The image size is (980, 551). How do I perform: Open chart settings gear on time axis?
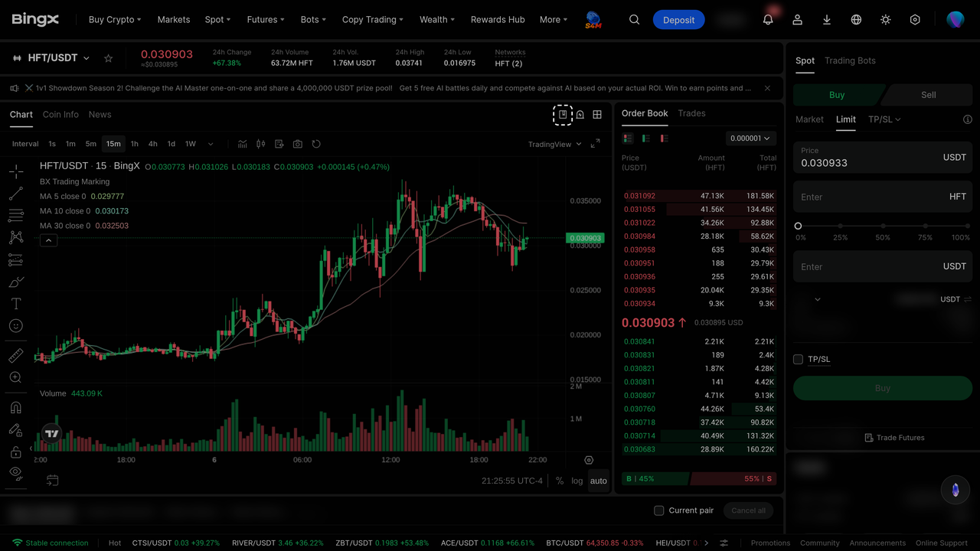tap(589, 460)
